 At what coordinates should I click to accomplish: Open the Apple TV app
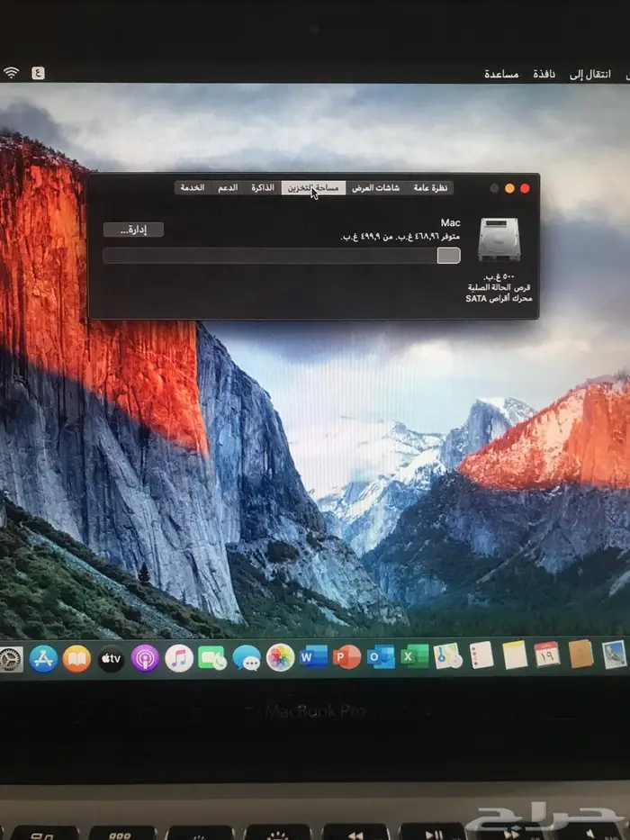(111, 658)
